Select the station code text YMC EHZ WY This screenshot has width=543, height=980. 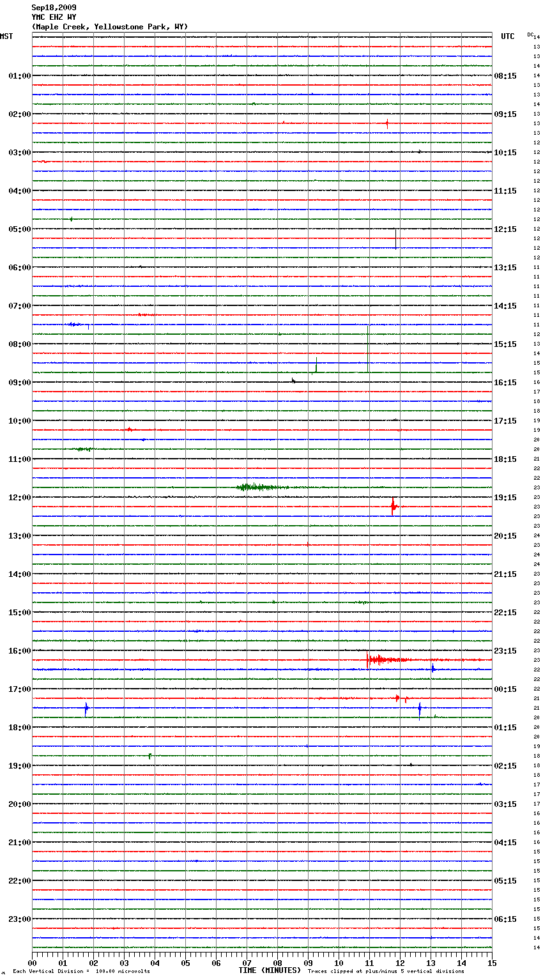click(54, 17)
